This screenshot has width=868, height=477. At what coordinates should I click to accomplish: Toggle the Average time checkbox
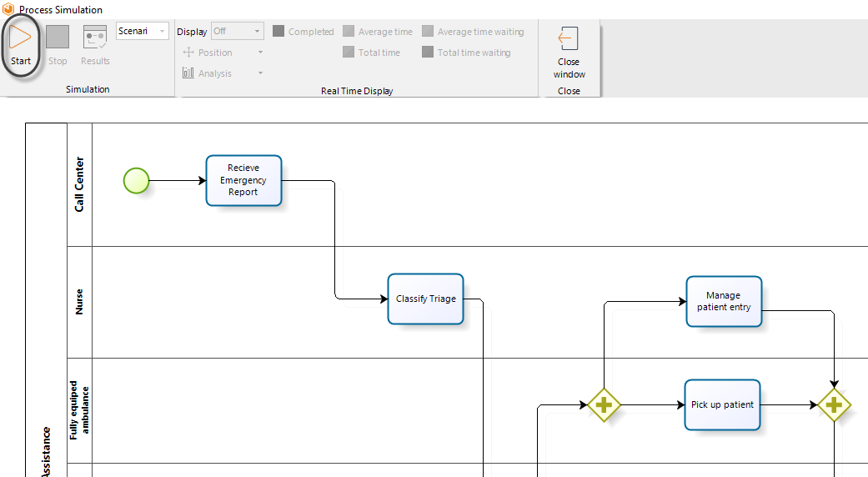[x=349, y=31]
